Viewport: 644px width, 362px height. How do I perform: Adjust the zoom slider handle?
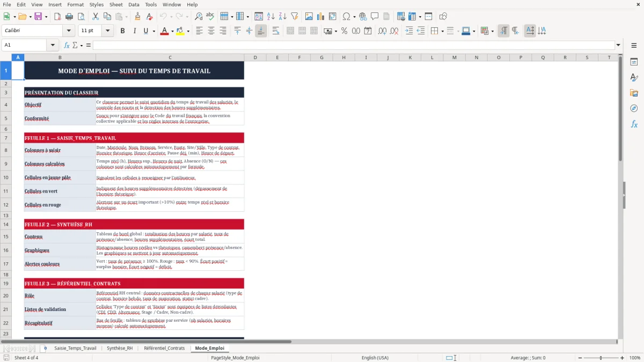tap(601, 358)
